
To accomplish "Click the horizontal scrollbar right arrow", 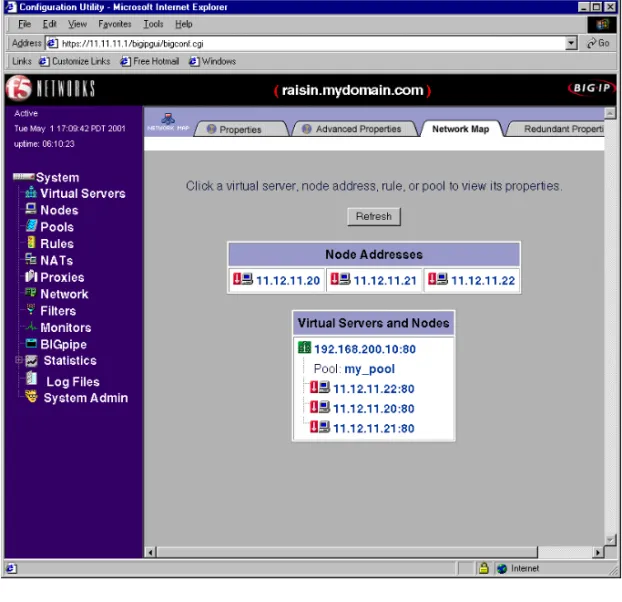I will click(598, 552).
